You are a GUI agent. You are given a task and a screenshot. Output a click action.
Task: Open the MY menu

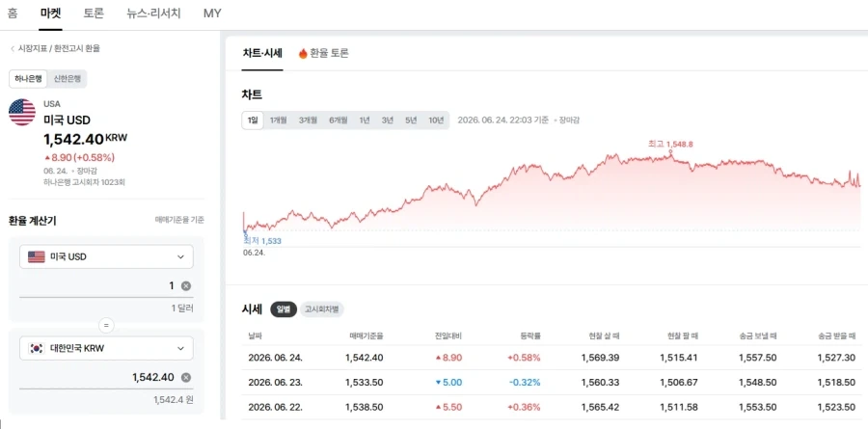point(212,13)
